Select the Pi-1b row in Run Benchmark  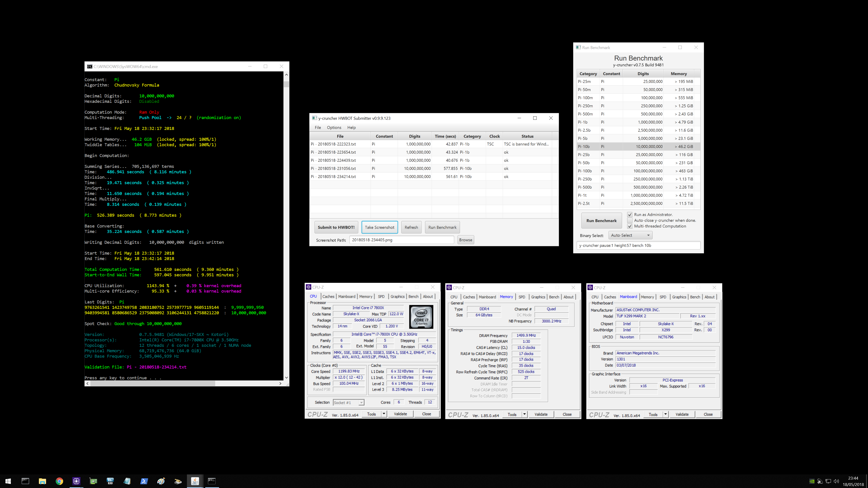(x=638, y=122)
